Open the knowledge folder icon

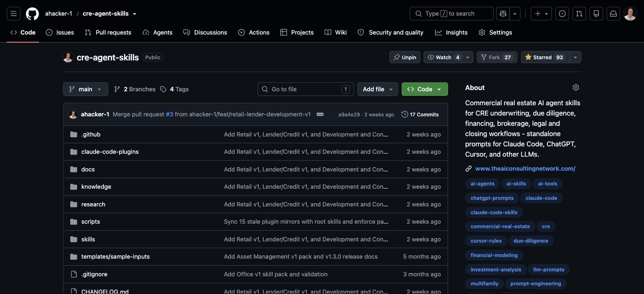pos(74,187)
